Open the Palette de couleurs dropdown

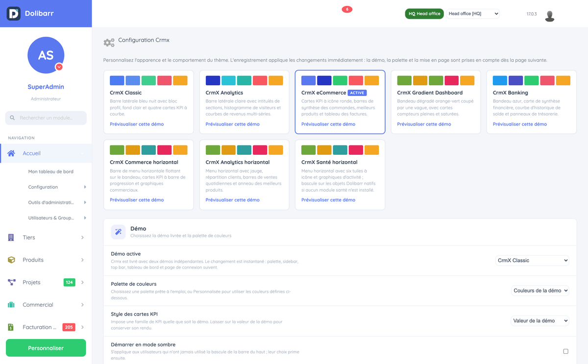coord(540,291)
